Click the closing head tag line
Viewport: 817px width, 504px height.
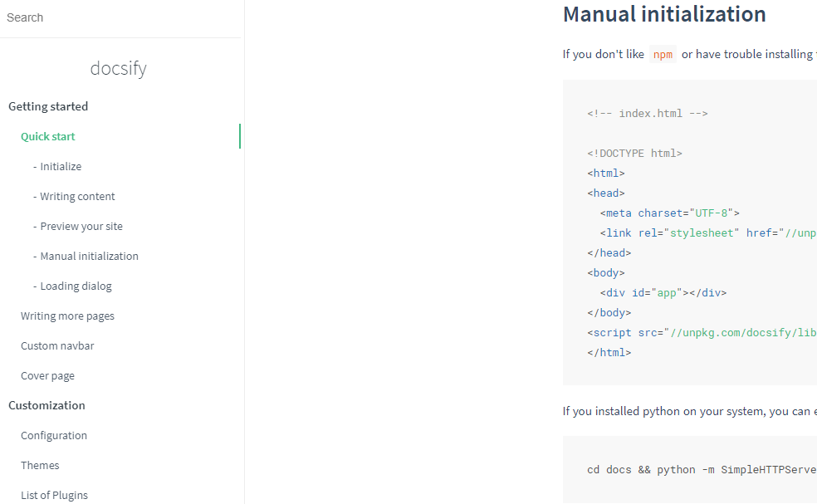609,252
